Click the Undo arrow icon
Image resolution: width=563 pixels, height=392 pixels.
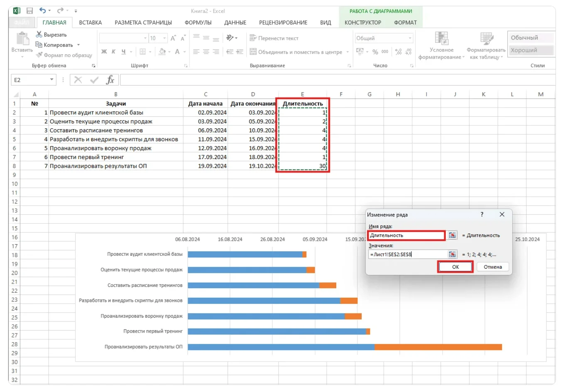point(42,11)
